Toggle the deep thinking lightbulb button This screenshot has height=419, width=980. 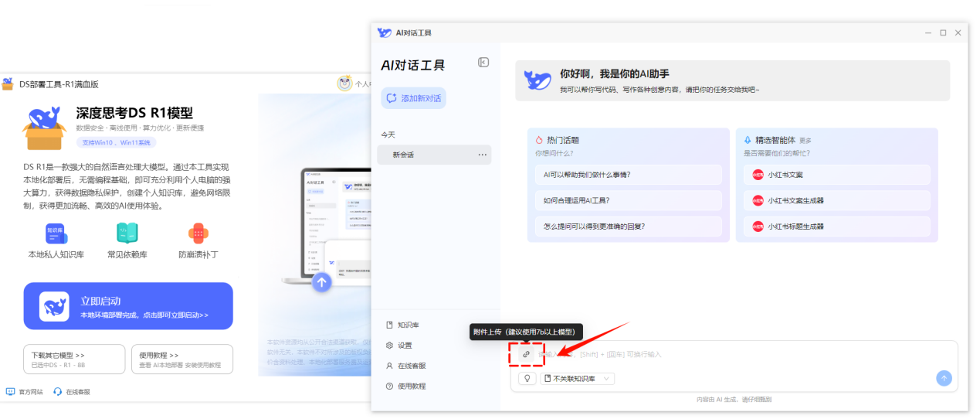(x=528, y=379)
